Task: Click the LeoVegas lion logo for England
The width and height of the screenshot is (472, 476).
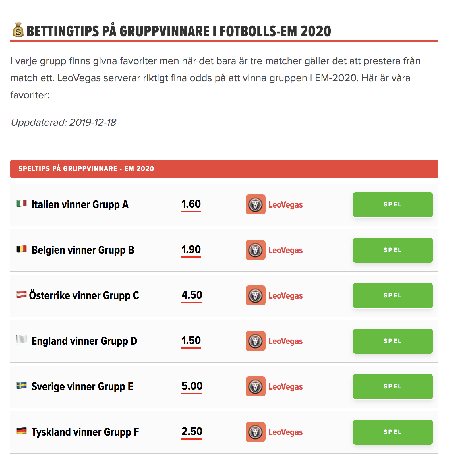Action: pyautogui.click(x=255, y=341)
